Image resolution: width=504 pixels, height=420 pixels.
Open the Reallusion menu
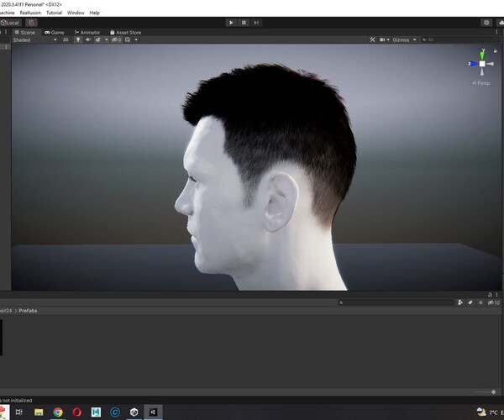(30, 13)
